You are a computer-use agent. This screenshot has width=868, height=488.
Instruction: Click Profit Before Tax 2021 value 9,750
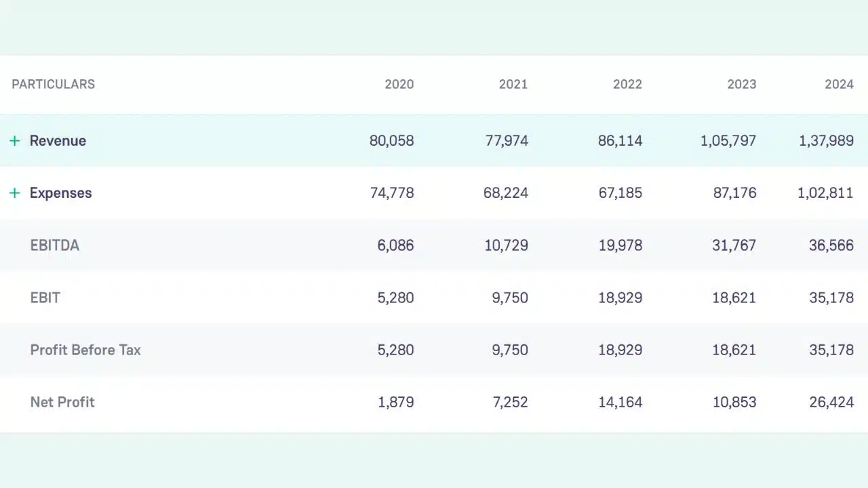point(510,350)
